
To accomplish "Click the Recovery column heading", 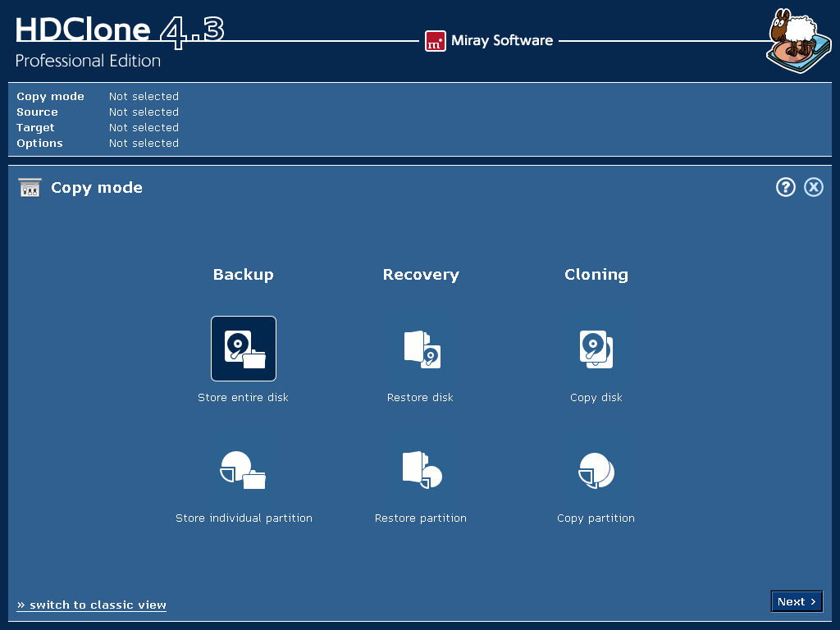I will pos(421,275).
